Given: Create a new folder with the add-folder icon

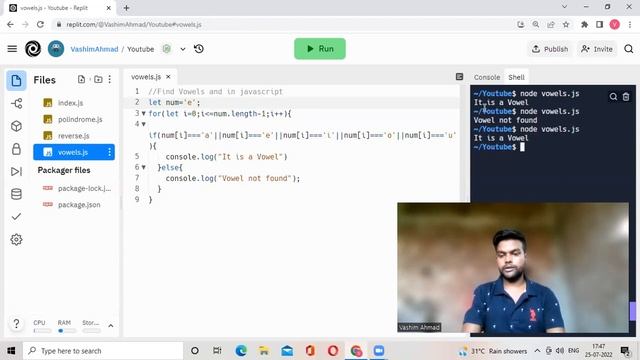Looking at the screenshot, I should pos(98,79).
